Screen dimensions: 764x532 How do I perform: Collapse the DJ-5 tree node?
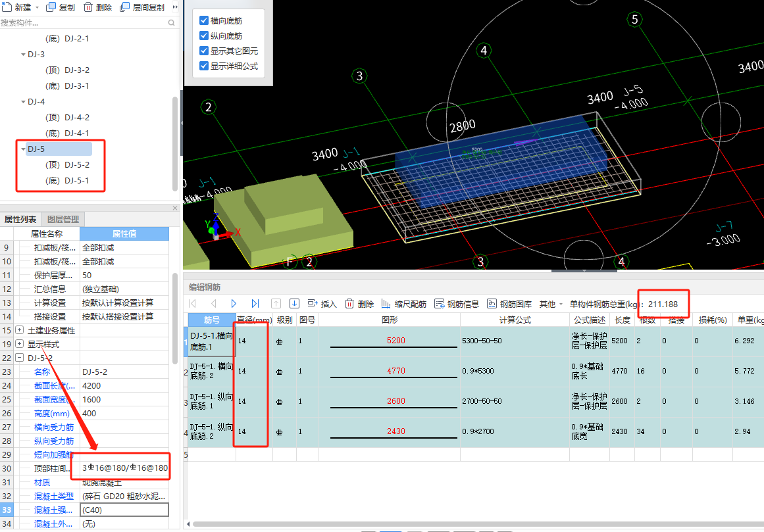[24, 149]
